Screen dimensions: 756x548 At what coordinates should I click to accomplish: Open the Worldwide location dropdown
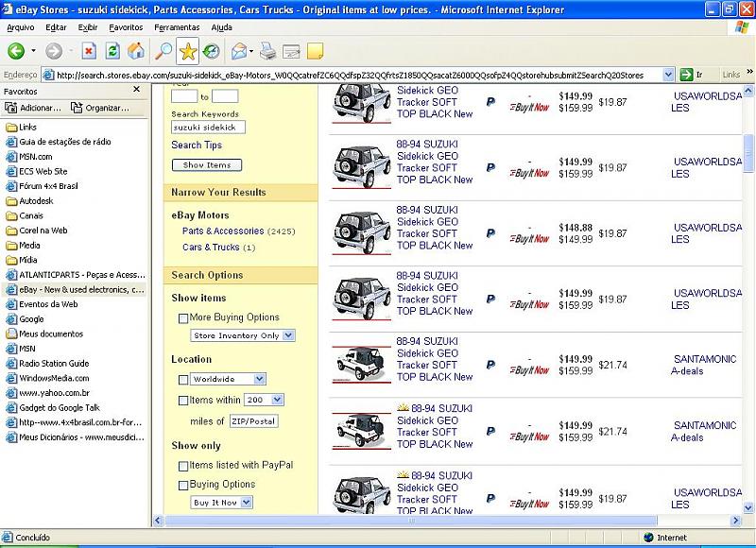click(228, 379)
